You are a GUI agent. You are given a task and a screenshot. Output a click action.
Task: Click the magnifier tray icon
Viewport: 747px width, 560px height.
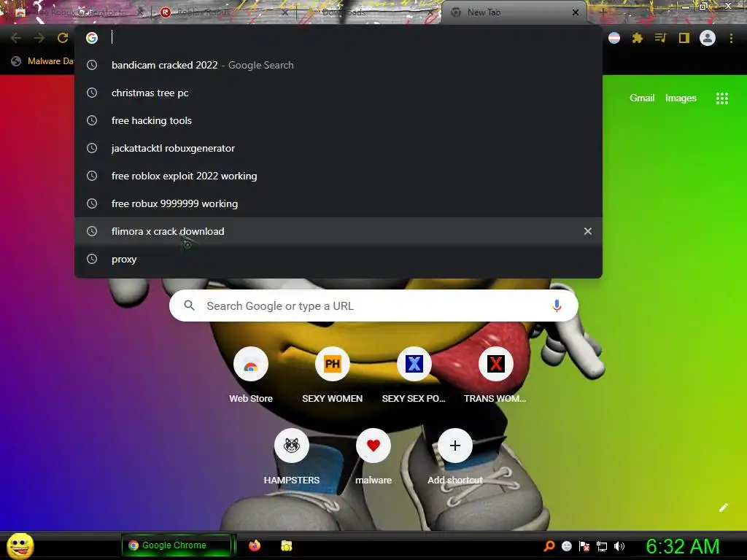pyautogui.click(x=549, y=546)
